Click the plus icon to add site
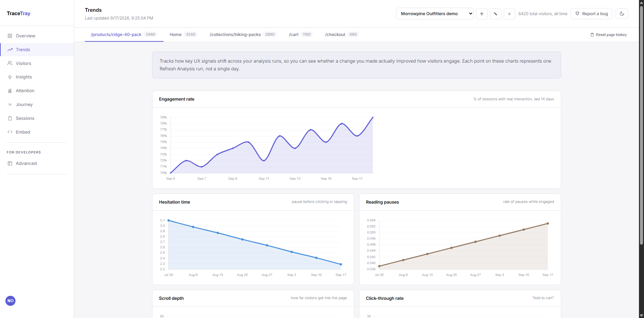Viewport: 644px width, 318px height. (x=482, y=14)
